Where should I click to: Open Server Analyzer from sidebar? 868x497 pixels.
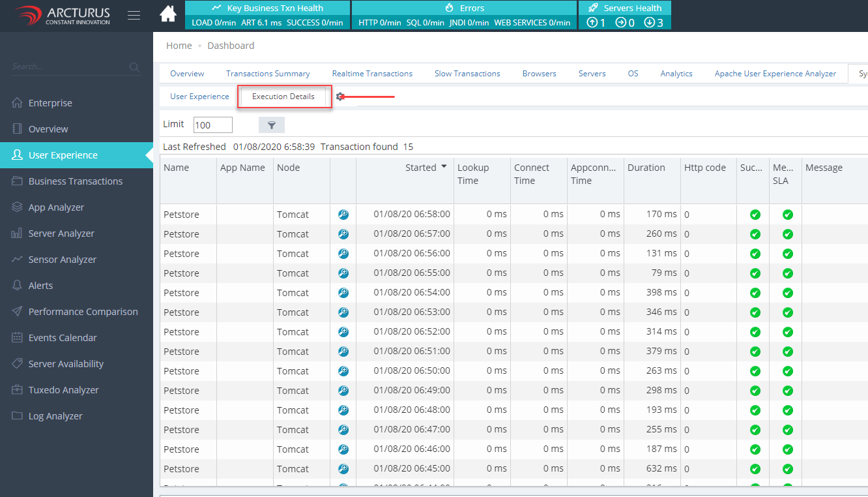pos(61,233)
